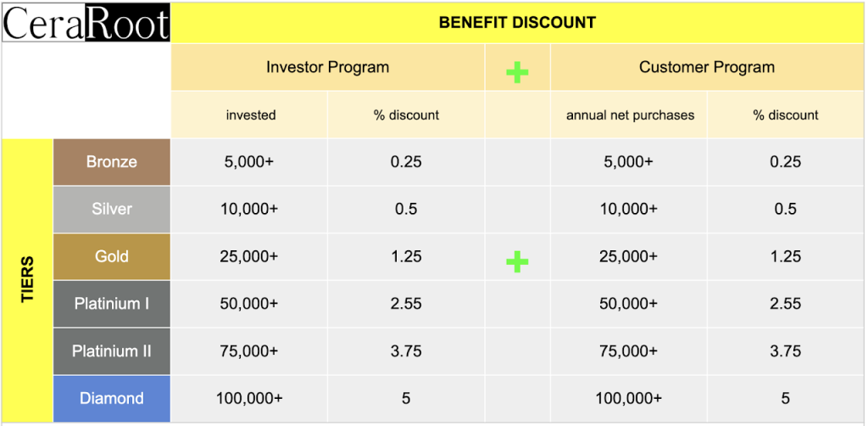Viewport: 868px width, 426px height.
Task: Select the Diamond tier cell
Action: pyautogui.click(x=112, y=399)
